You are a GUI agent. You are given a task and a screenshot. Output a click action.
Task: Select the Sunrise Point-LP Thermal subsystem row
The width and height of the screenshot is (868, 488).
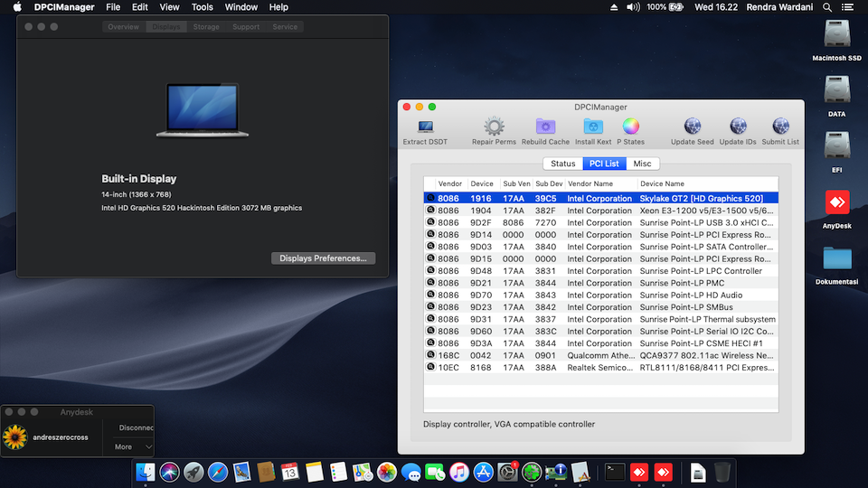click(601, 319)
